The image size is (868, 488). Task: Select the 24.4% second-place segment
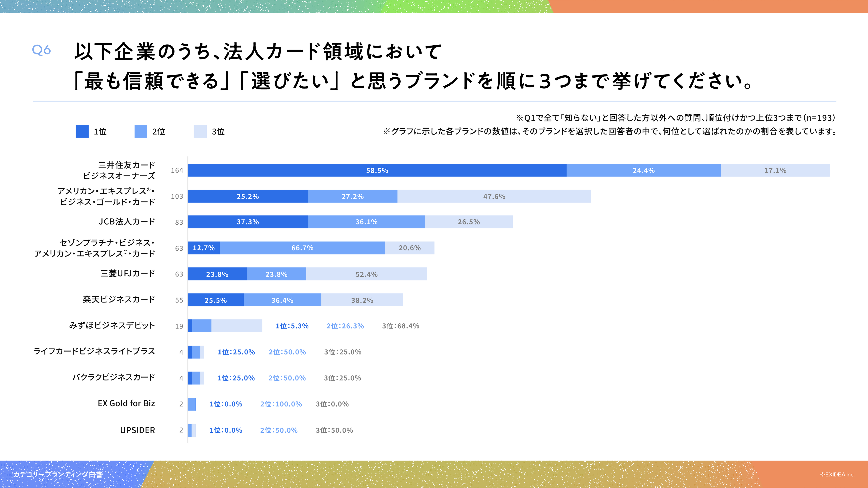tap(643, 170)
